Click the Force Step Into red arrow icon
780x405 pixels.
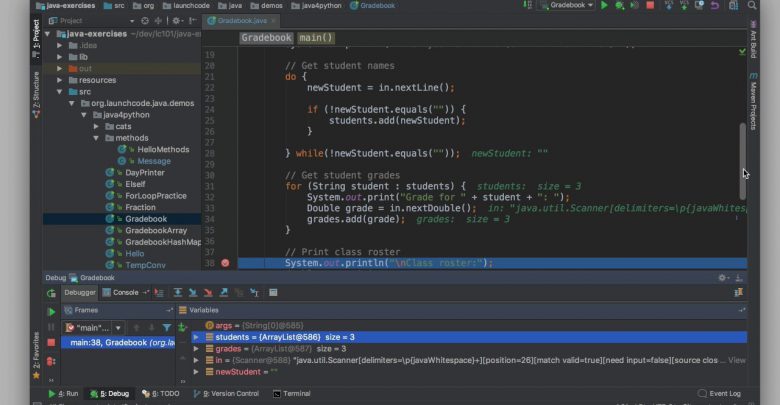pyautogui.click(x=208, y=293)
